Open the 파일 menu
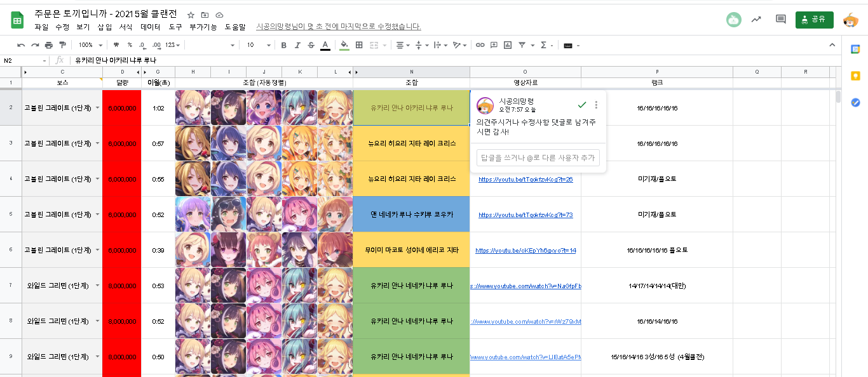This screenshot has height=377, width=868. 41,27
